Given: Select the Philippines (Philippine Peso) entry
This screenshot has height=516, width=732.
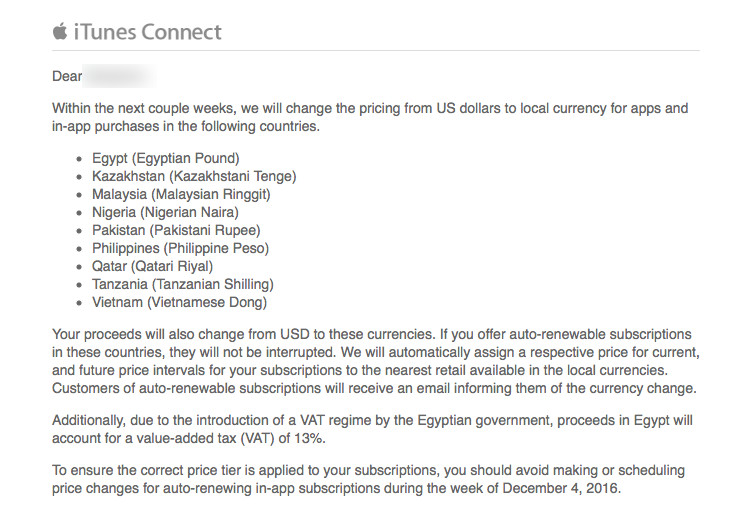Looking at the screenshot, I should [180, 248].
